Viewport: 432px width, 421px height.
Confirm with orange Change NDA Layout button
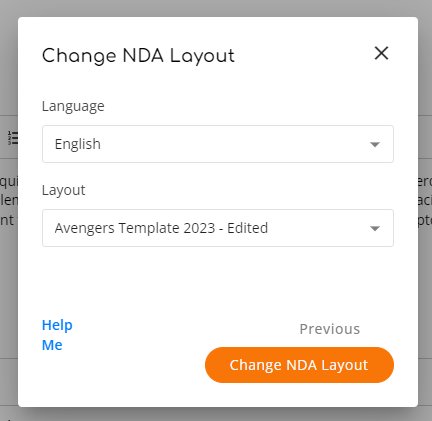(299, 365)
